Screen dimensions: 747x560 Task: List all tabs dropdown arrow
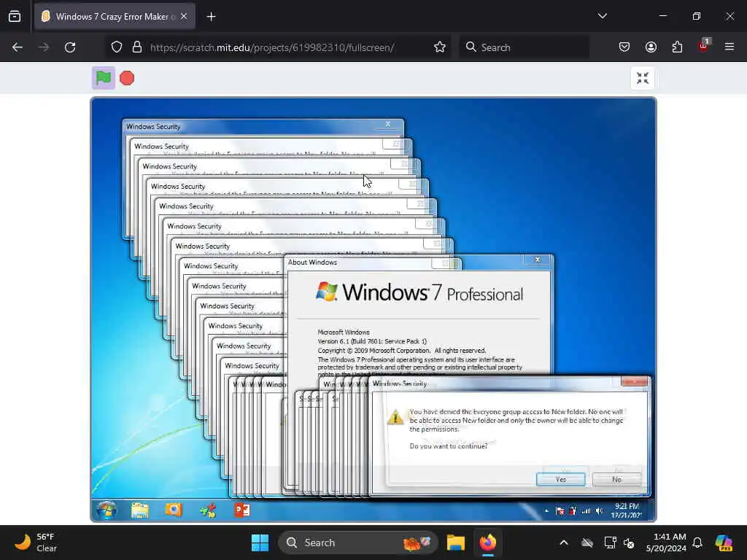point(602,16)
